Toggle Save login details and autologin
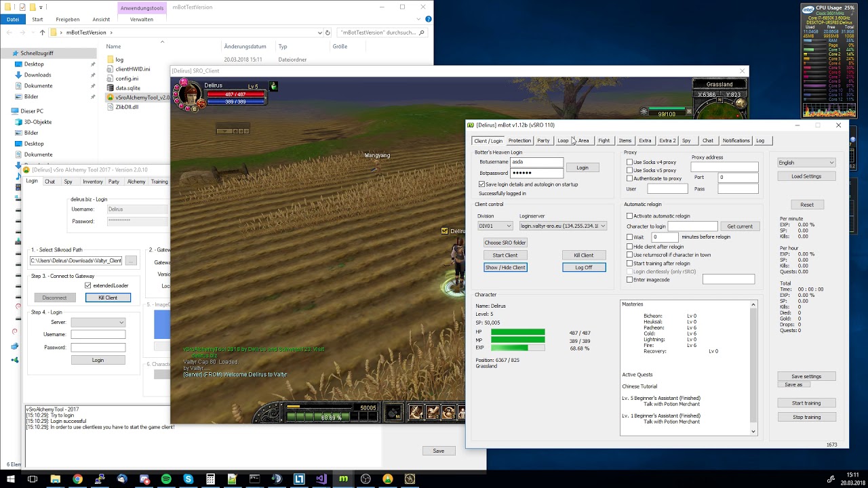Image resolution: width=868 pixels, height=488 pixels. [x=481, y=184]
